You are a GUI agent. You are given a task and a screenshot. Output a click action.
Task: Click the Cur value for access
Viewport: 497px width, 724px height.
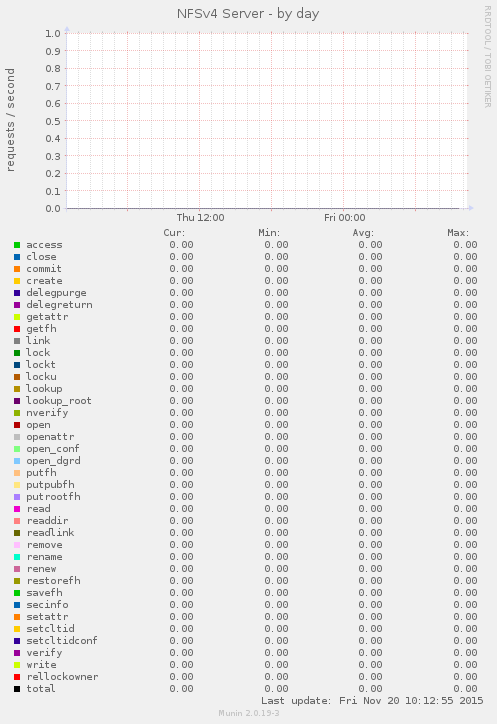[182, 245]
